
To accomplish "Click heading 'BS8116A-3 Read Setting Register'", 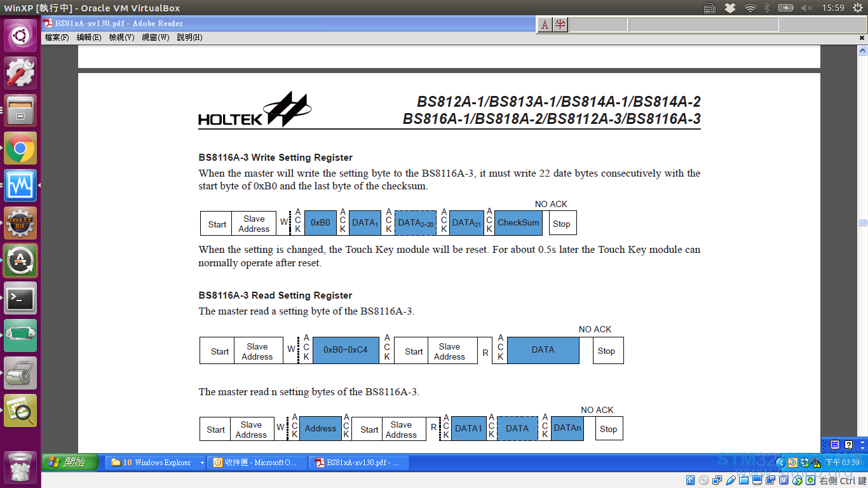I will (275, 295).
